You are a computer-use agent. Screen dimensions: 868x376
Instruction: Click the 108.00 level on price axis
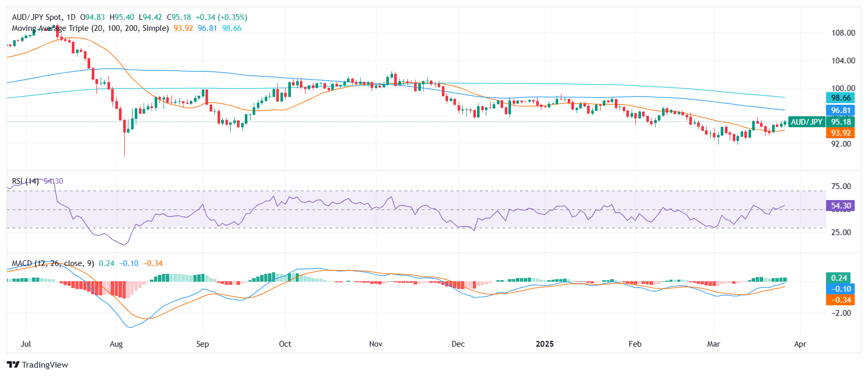tap(843, 33)
